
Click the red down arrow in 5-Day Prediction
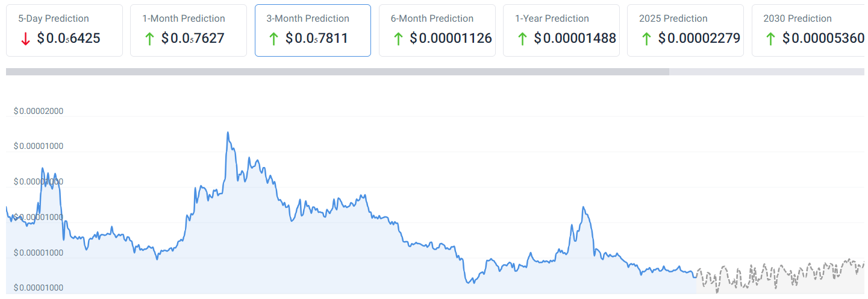(x=25, y=39)
